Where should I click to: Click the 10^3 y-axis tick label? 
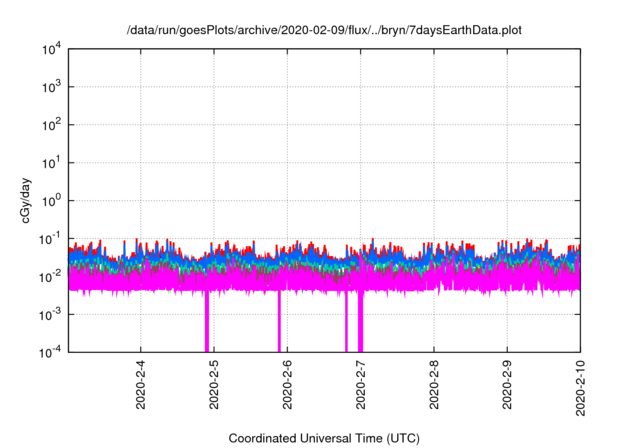tap(51, 87)
